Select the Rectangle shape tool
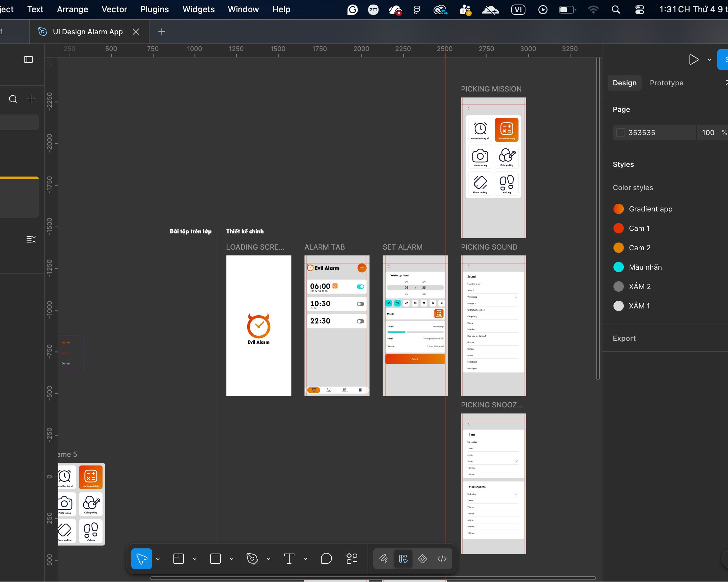Screen dimensions: 728x582 tap(215, 559)
